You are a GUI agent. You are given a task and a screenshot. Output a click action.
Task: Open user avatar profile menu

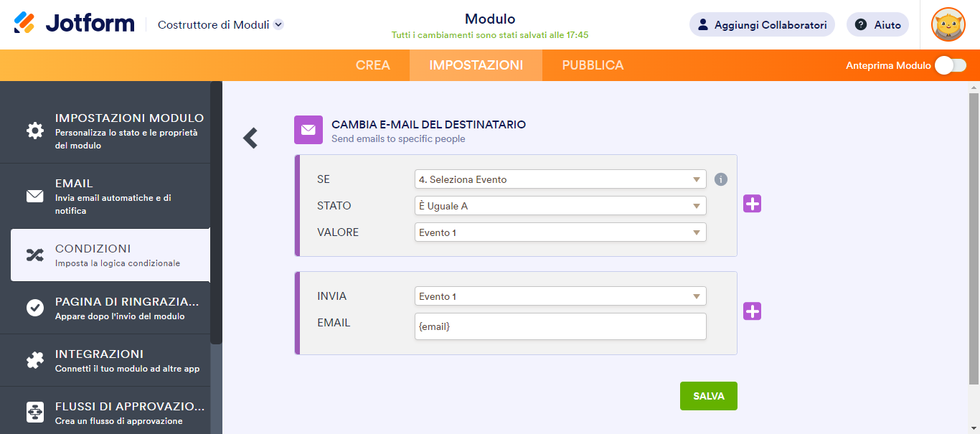pos(948,24)
